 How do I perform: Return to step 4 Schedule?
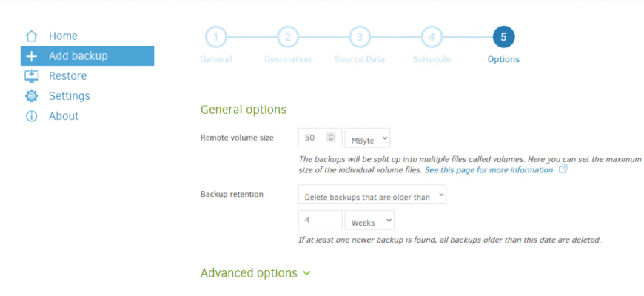coord(432,36)
